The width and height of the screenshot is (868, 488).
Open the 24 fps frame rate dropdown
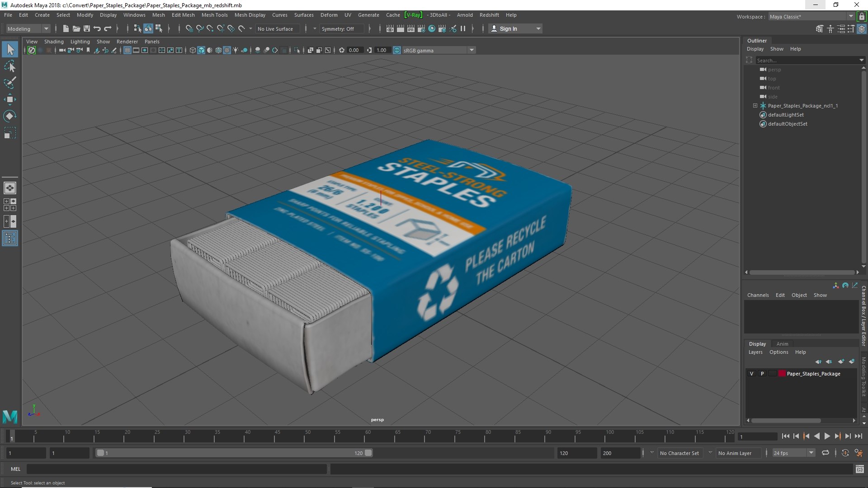(x=793, y=453)
